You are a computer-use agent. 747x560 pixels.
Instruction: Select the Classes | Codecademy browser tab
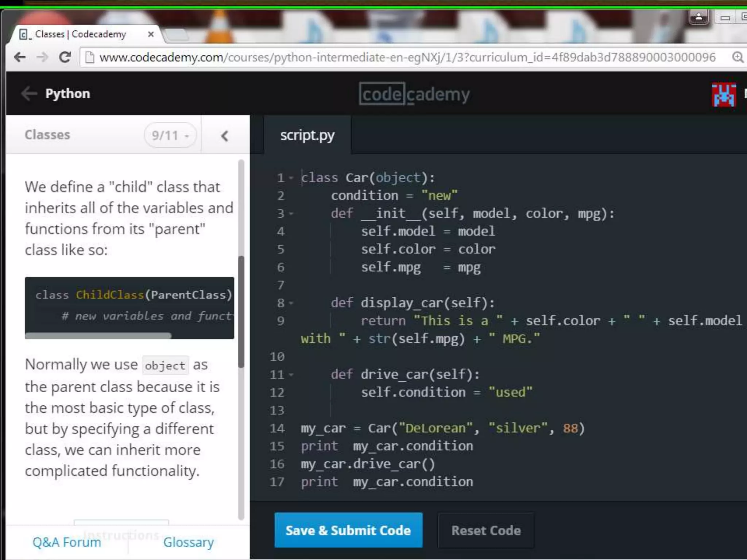click(86, 34)
